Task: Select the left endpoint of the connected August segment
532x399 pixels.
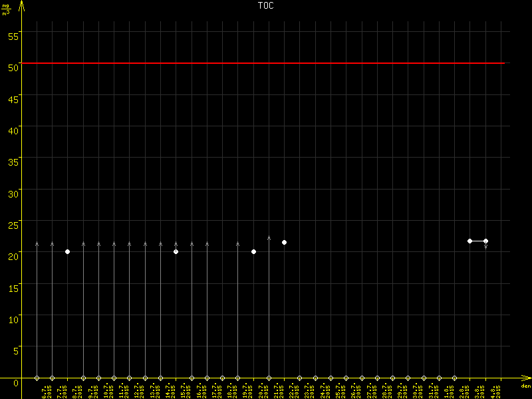Action: pyautogui.click(x=470, y=241)
